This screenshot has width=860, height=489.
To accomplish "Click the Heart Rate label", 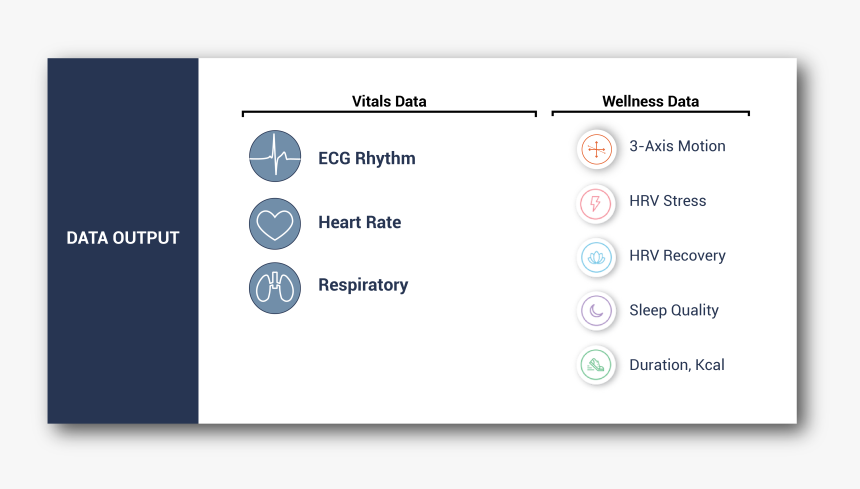I will tap(360, 222).
